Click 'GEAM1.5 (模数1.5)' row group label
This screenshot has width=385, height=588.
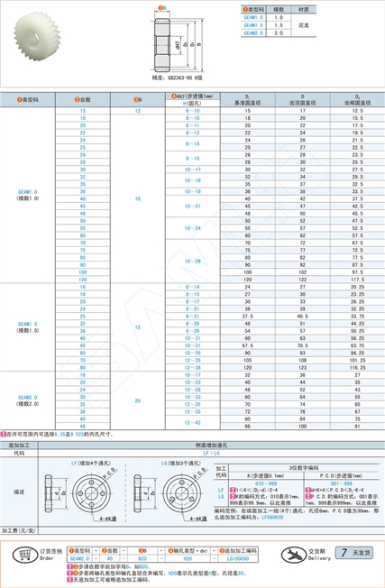[x=28, y=327]
